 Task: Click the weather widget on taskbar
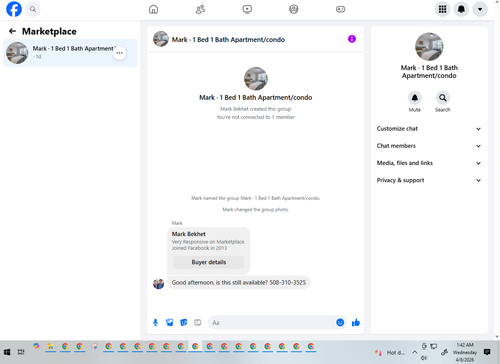point(390,352)
